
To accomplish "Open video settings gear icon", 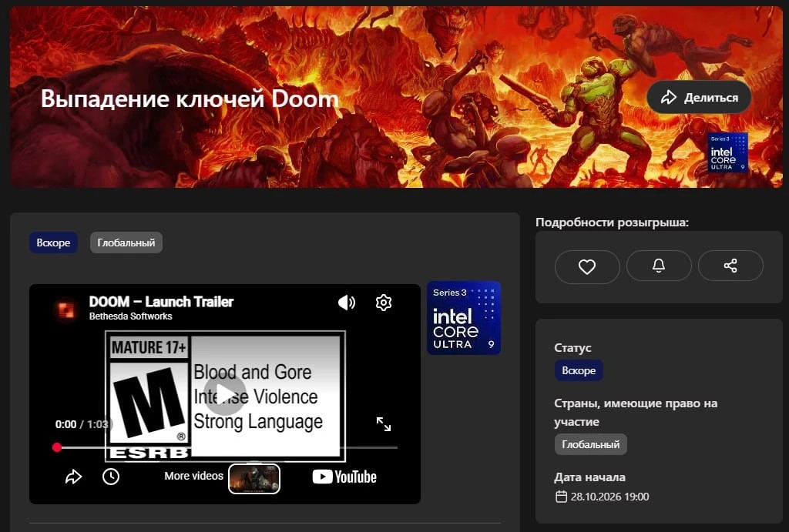I will pyautogui.click(x=384, y=303).
